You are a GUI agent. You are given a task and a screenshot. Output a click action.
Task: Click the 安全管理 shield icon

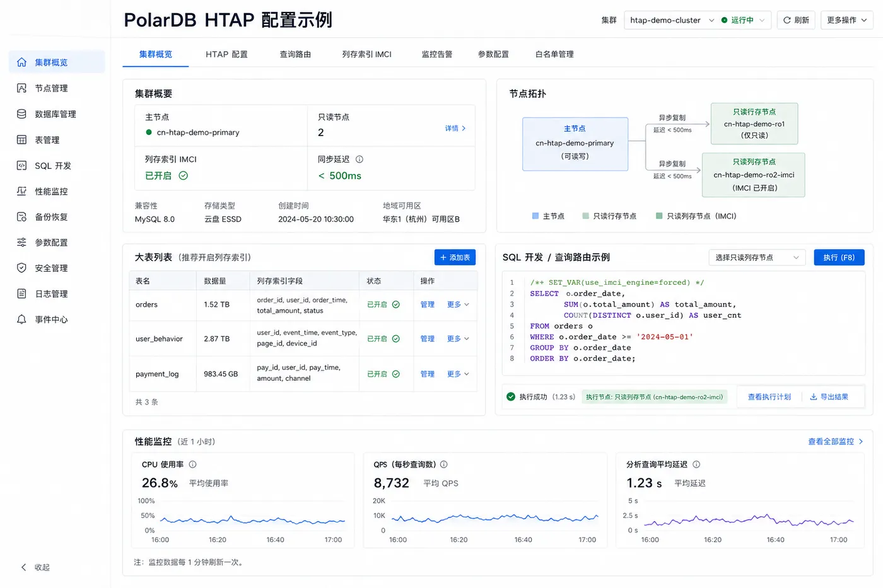click(x=21, y=268)
